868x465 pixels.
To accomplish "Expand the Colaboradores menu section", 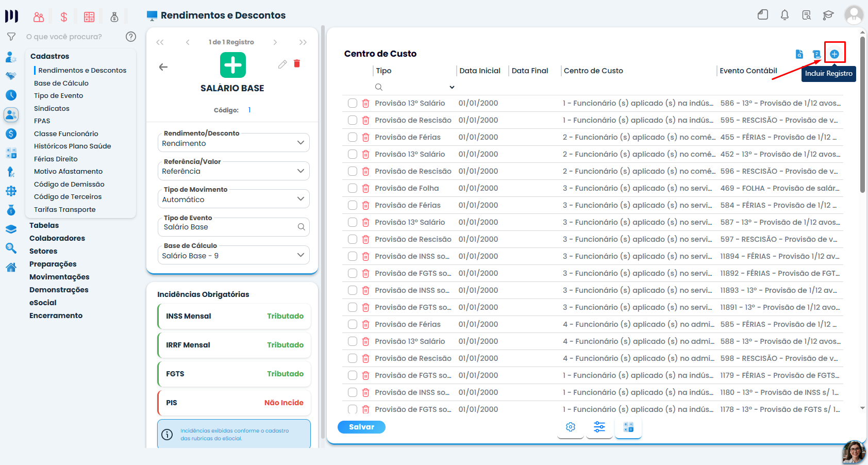I will (57, 238).
